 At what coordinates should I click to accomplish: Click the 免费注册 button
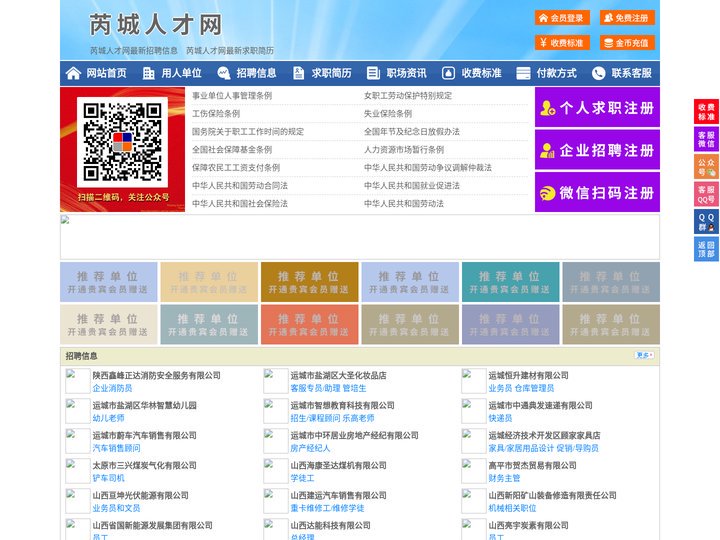click(x=627, y=18)
